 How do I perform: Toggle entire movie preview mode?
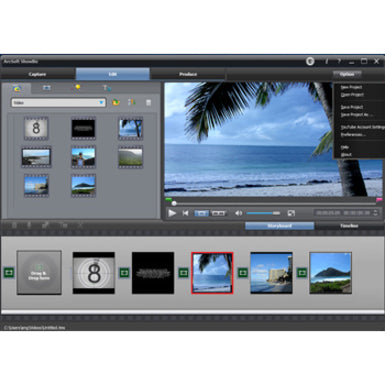[x=219, y=213]
